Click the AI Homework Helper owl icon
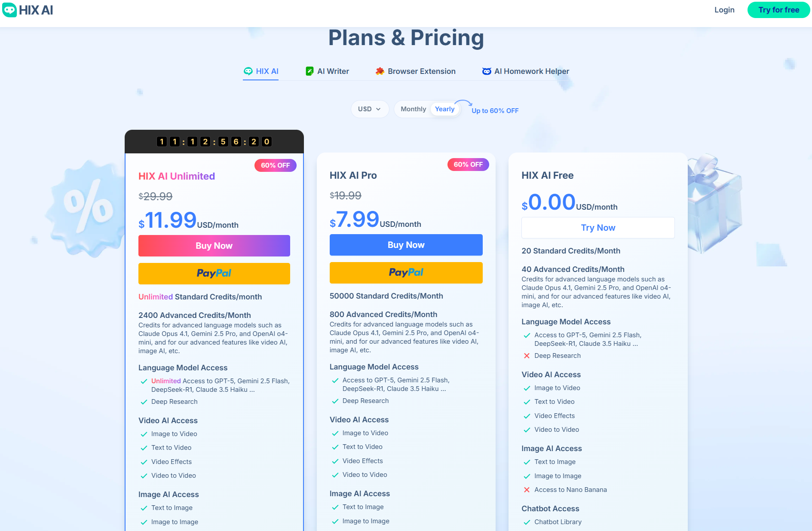The height and width of the screenshot is (531, 812). (487, 71)
